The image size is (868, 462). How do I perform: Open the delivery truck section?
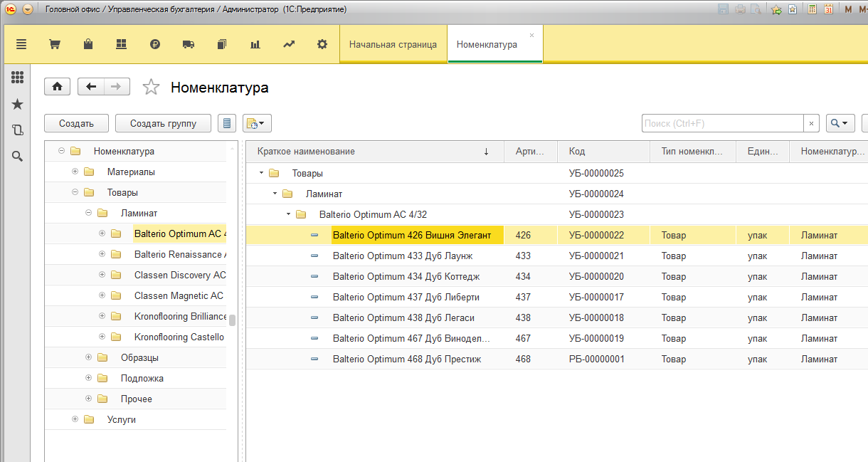tap(189, 44)
